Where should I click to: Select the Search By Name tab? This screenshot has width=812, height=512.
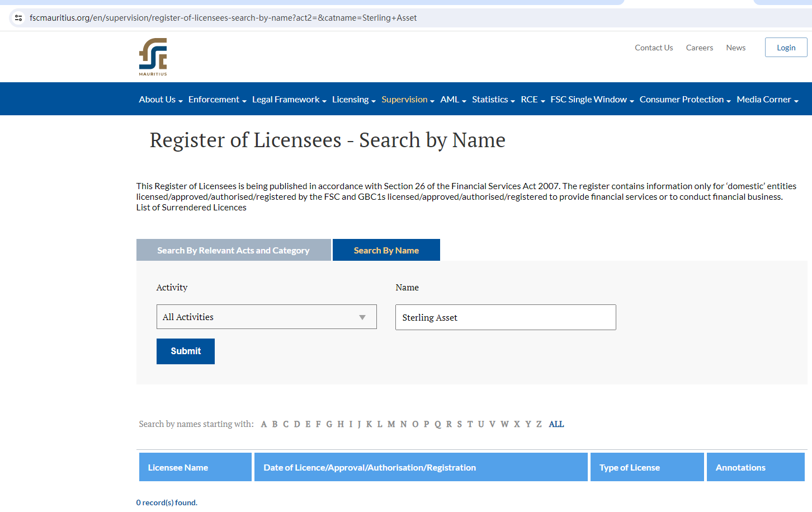386,250
